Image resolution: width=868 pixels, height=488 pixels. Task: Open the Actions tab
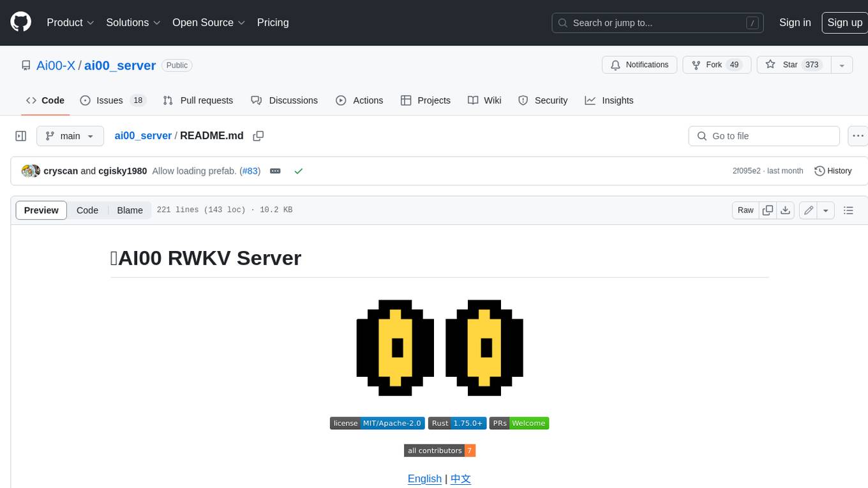click(359, 100)
